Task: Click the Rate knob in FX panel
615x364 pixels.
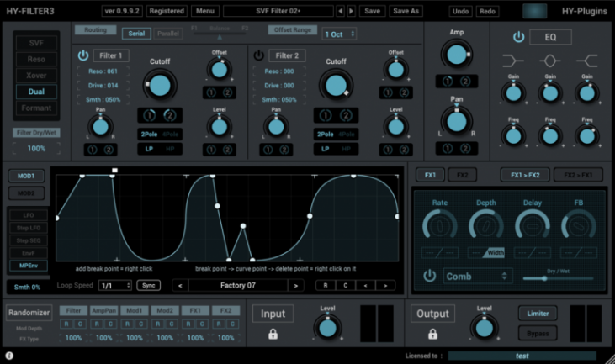Action: (x=440, y=225)
